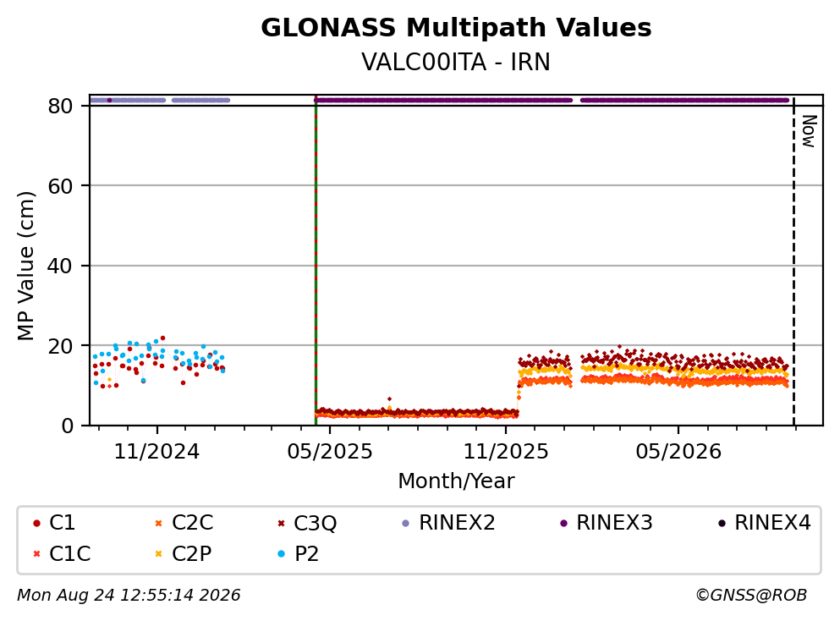Screen dimensions: 840x621
Task: Click the VALC00ITA - IRN subtitle
Action: tap(456, 62)
